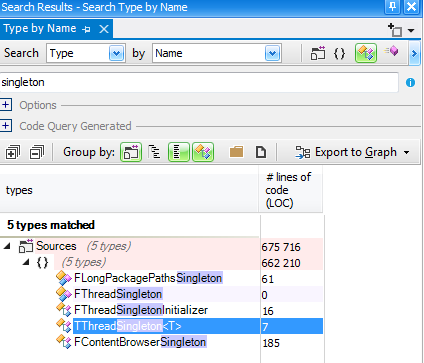Show more toolbar options arrow
The height and width of the screenshot is (363, 424).
coord(414,53)
